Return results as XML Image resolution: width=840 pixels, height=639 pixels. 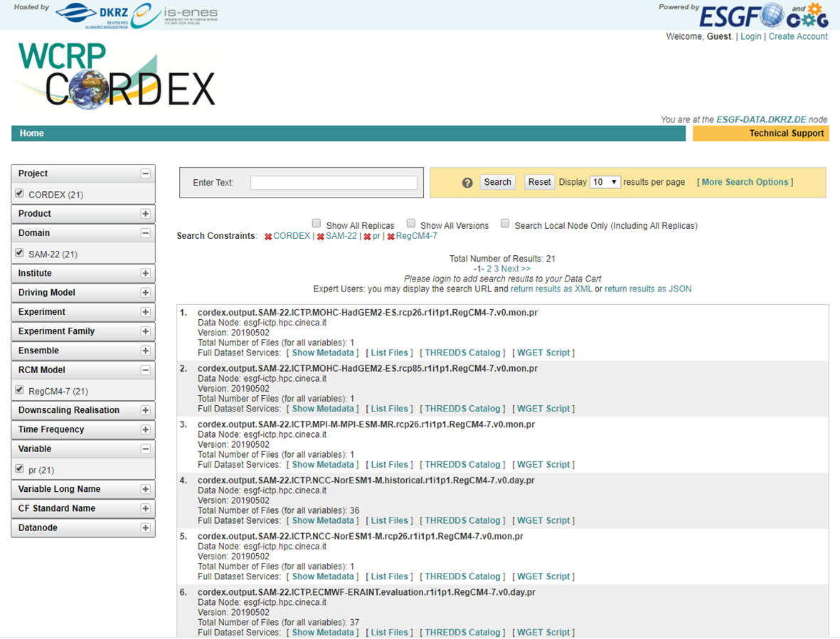tap(551, 289)
